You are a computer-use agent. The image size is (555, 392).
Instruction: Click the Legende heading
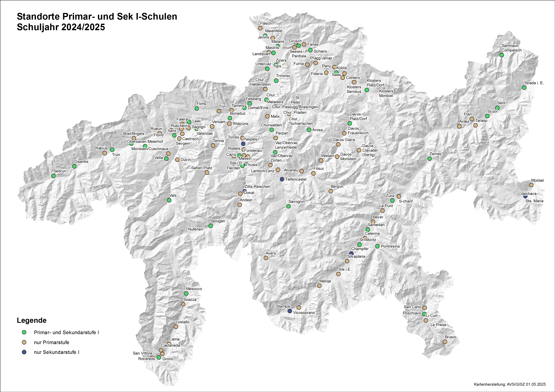point(32,320)
